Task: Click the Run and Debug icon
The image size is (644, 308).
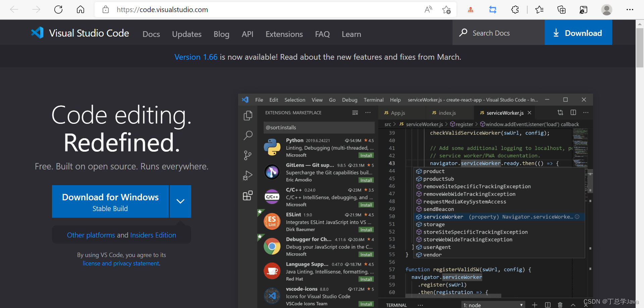Action: (x=248, y=175)
